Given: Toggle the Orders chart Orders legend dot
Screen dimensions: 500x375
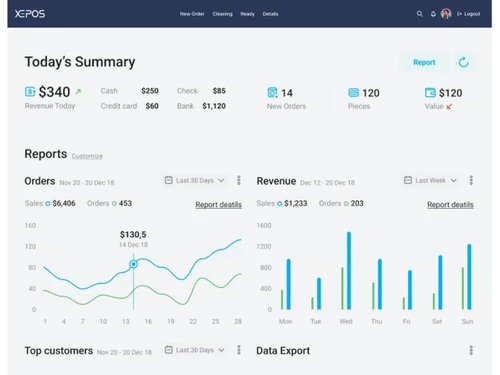Looking at the screenshot, I should [114, 204].
